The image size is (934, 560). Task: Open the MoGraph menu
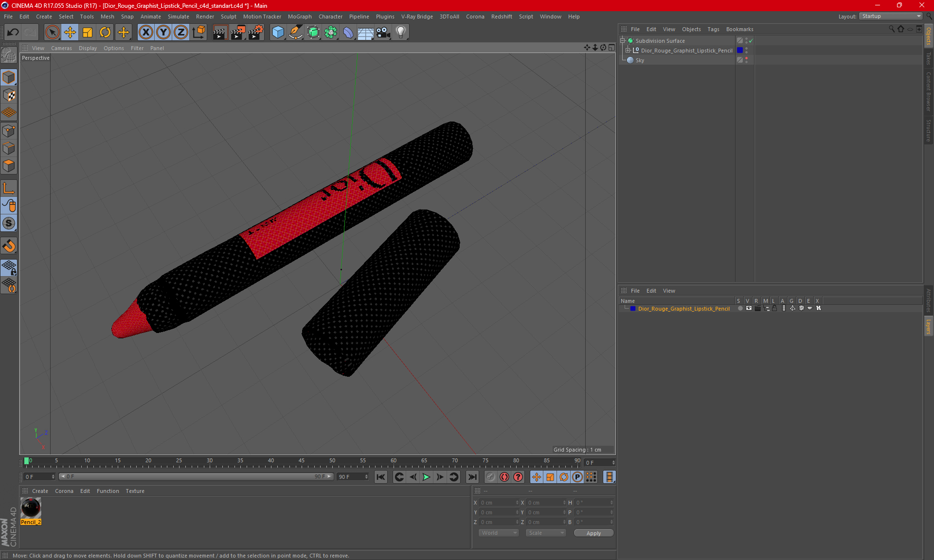tap(300, 17)
